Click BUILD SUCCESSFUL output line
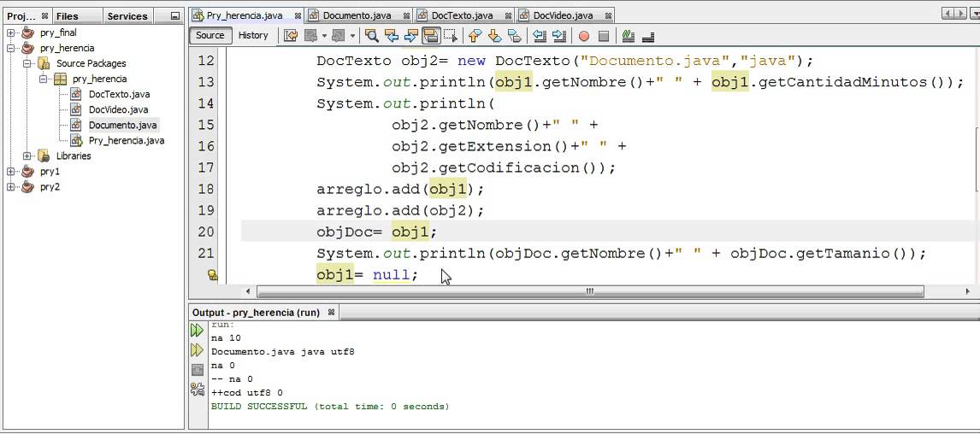The image size is (980, 434). coord(330,407)
